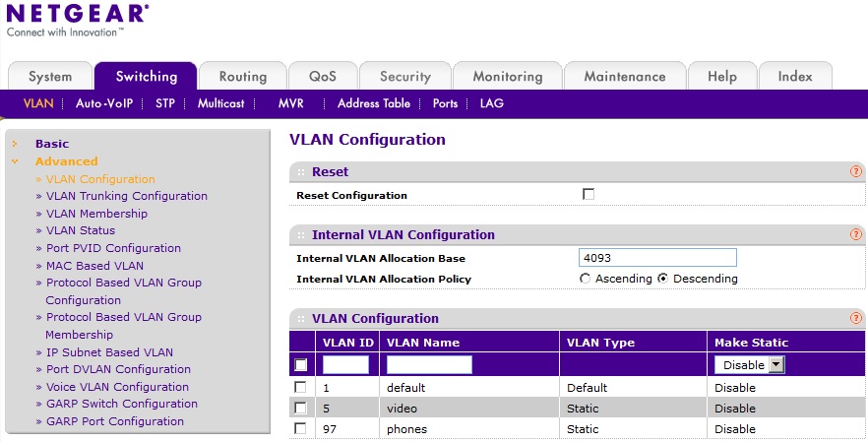Viewport: 868px width, 442px height.
Task: Open Port PVID Configuration page
Action: point(113,248)
